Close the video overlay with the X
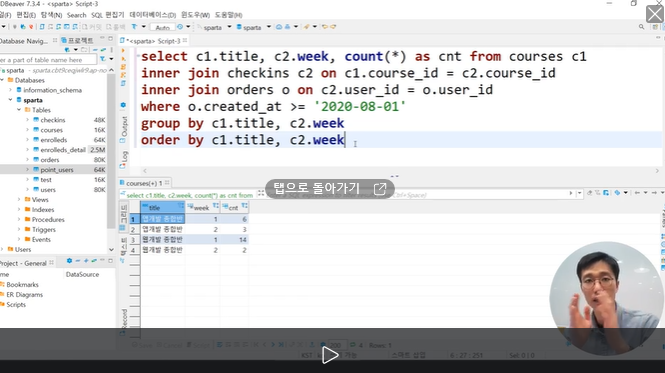This screenshot has height=373, width=665. (x=655, y=14)
